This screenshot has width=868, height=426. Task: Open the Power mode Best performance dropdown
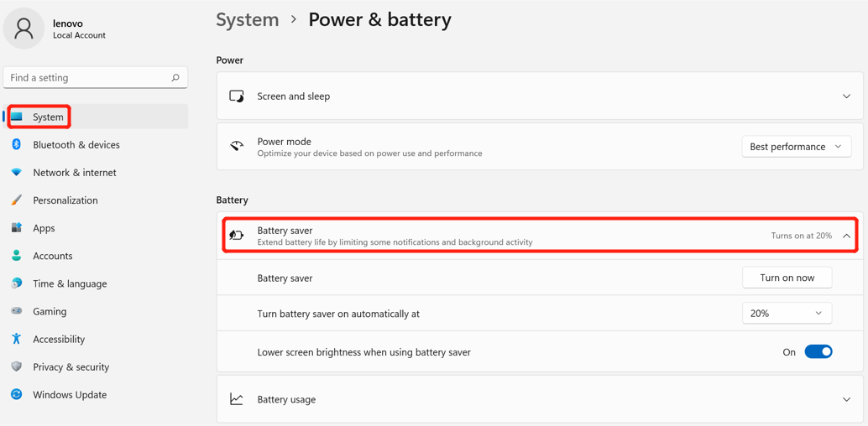(x=796, y=147)
